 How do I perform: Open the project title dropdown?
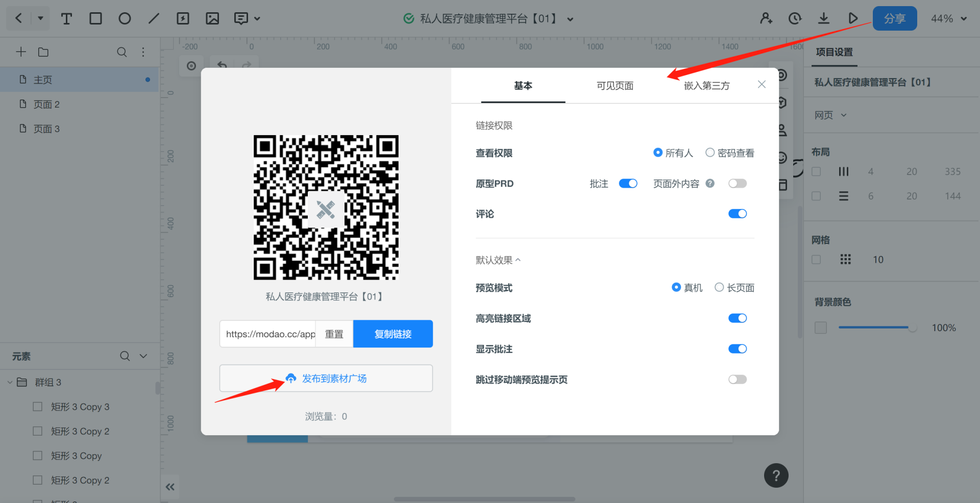(x=570, y=19)
